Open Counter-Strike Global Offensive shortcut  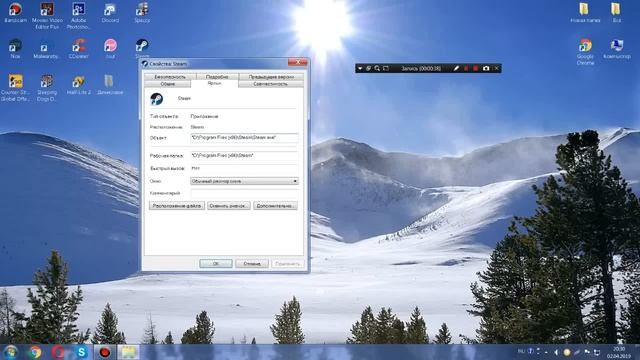pos(16,88)
